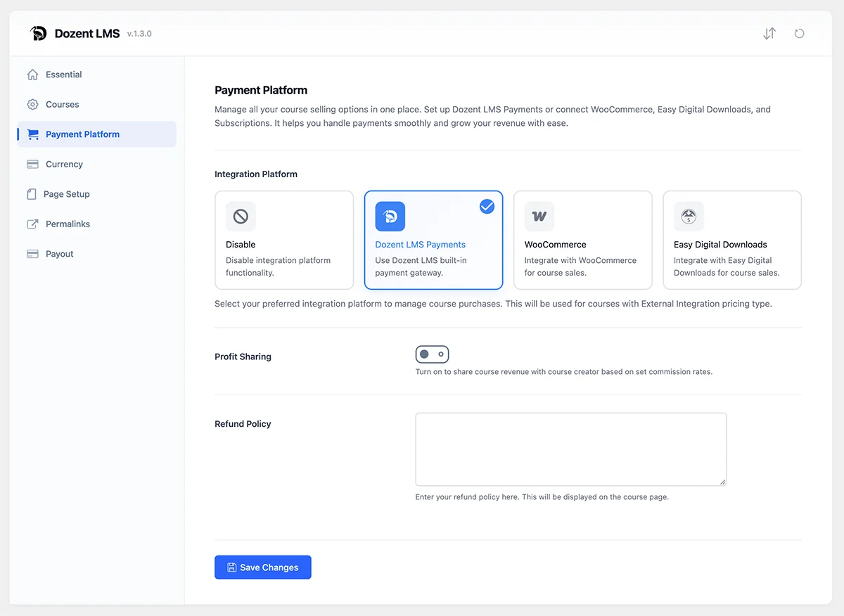Click the Dozent LMS logo icon

39,33
